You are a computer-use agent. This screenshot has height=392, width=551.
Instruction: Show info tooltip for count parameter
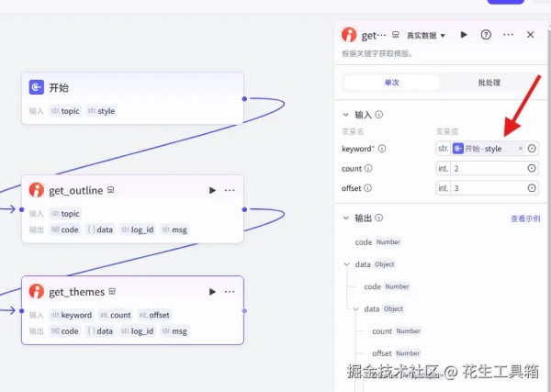click(368, 168)
